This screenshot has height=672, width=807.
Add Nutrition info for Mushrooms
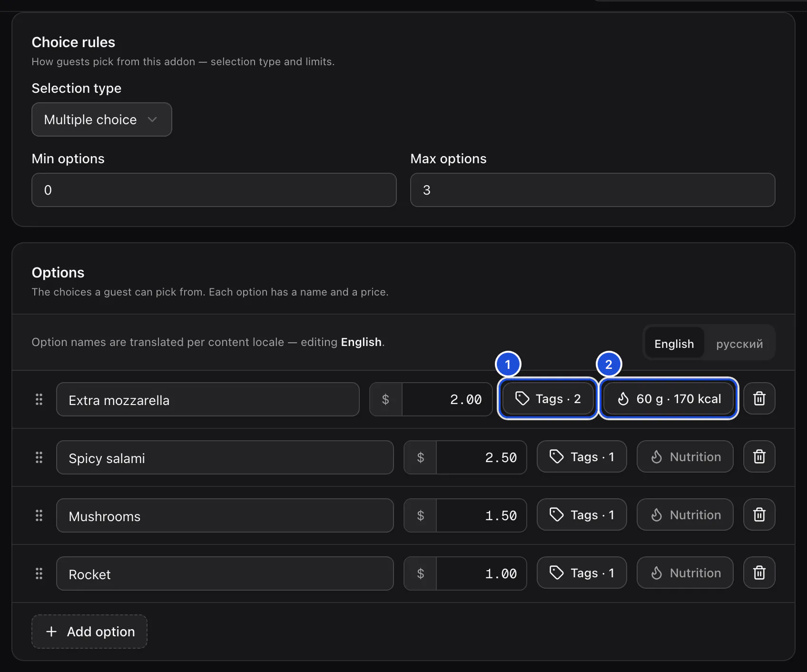point(685,515)
